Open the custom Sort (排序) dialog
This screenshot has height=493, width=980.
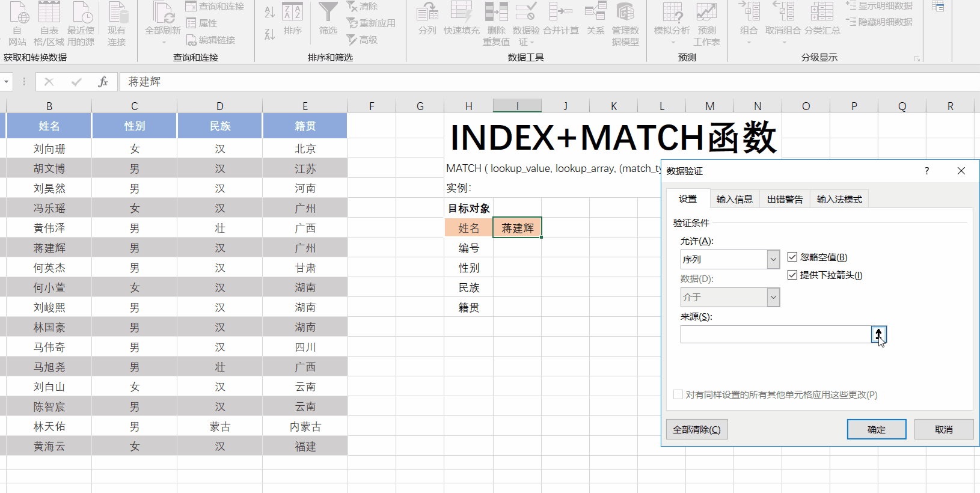293,19
